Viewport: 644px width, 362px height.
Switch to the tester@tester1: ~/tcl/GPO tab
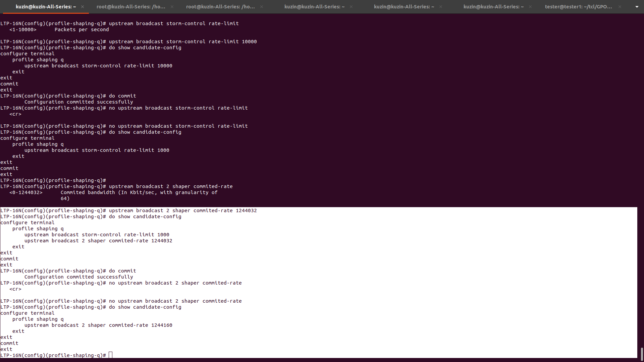(x=578, y=7)
